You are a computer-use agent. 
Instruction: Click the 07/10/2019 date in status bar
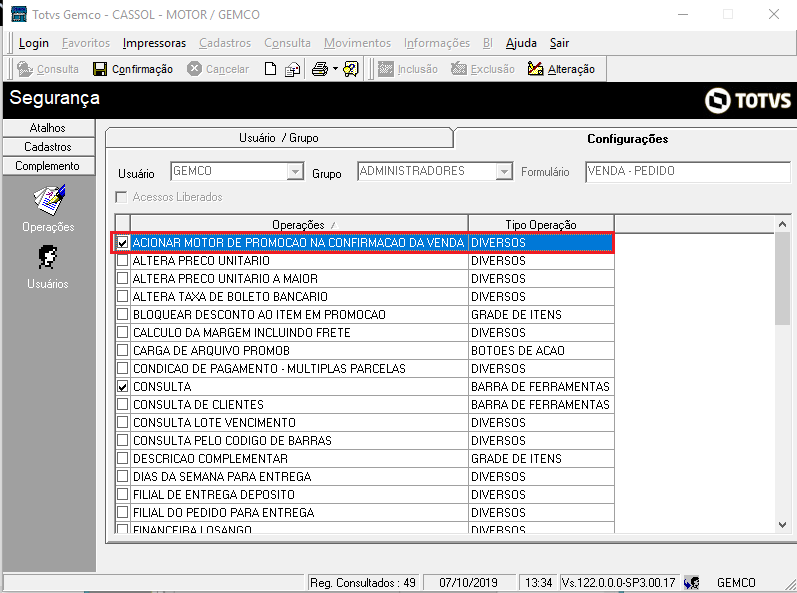click(x=469, y=582)
